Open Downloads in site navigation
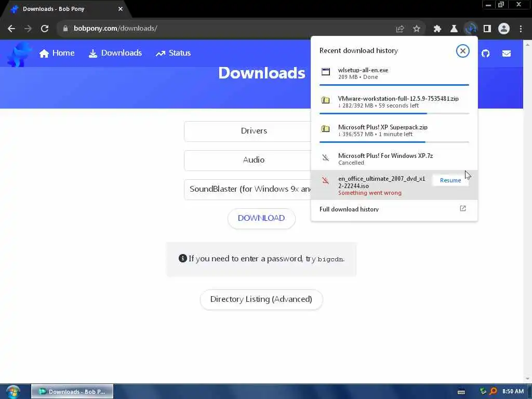Image resolution: width=532 pixels, height=399 pixels. click(x=115, y=53)
